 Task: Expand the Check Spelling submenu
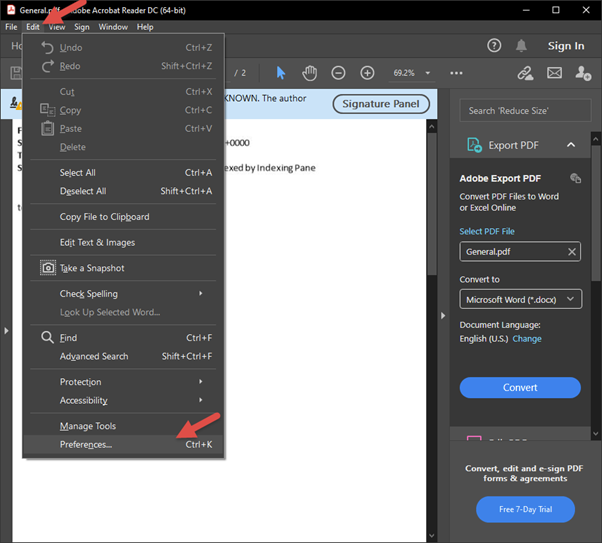coord(200,293)
